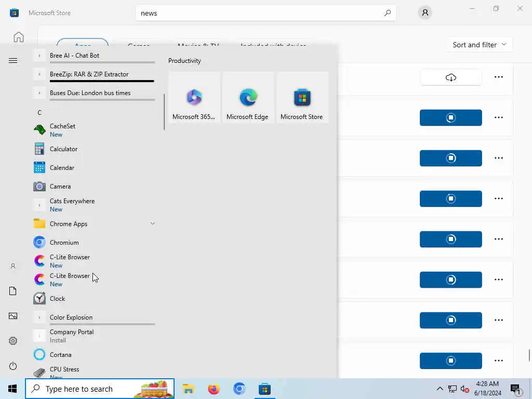Screen dimensions: 532x399
Task: Click the Power icon in Start
Action: pyautogui.click(x=13, y=366)
